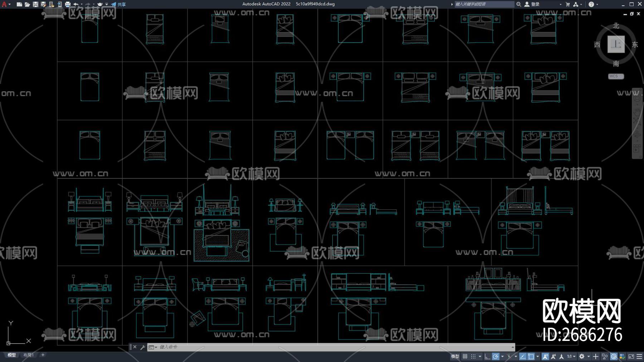Toggle snap mode dotted grid icon

click(473, 356)
